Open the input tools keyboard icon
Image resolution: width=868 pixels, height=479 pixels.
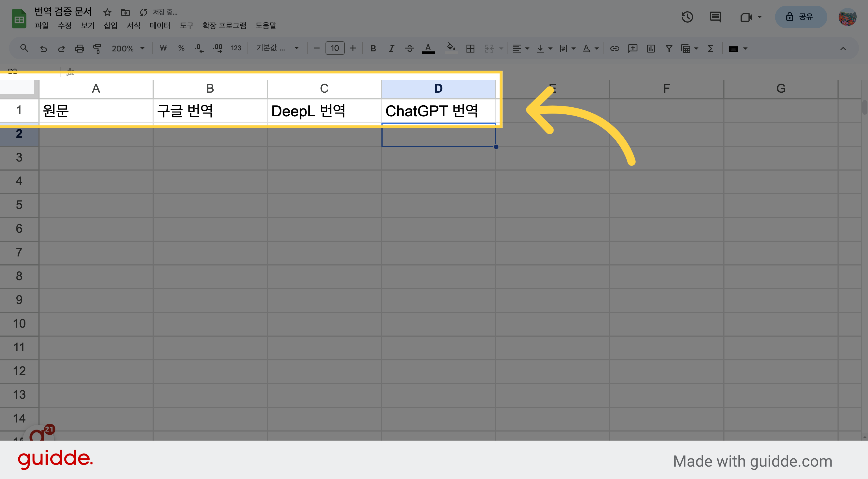pyautogui.click(x=733, y=49)
